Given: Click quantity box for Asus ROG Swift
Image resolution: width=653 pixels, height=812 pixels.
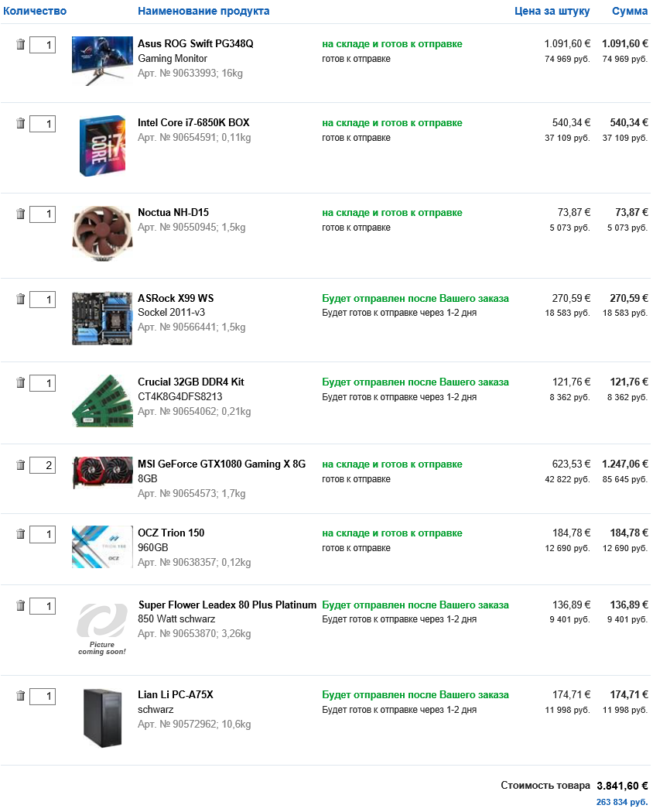Looking at the screenshot, I should (x=43, y=45).
